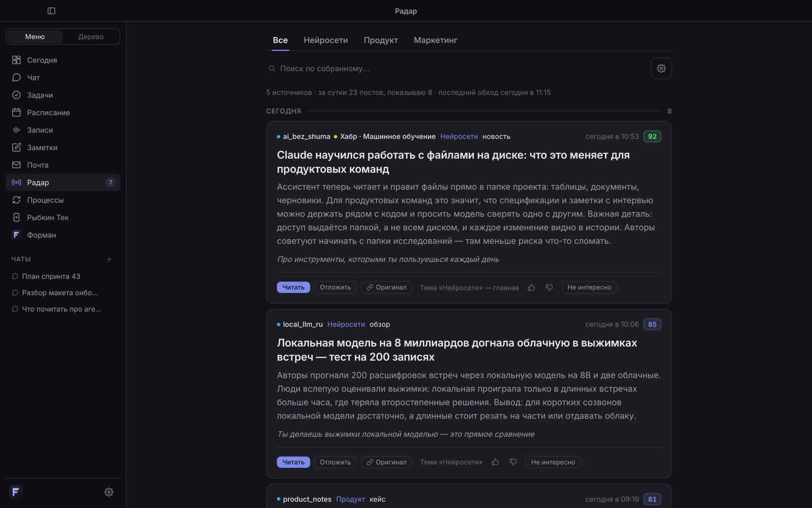Viewport: 812px width, 508px height.
Task: Open Рыбкин Тек icon
Action: (16, 217)
